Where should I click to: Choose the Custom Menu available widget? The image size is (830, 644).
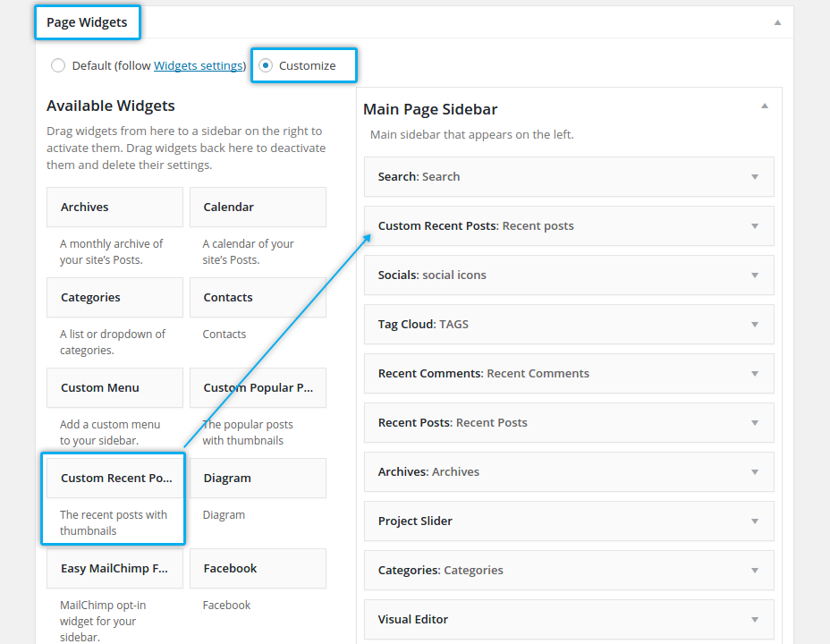[114, 387]
